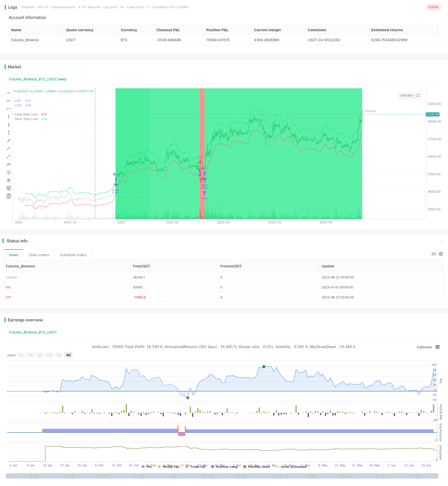
Task: Select the parallel channel lines tool
Action: click(x=9, y=172)
